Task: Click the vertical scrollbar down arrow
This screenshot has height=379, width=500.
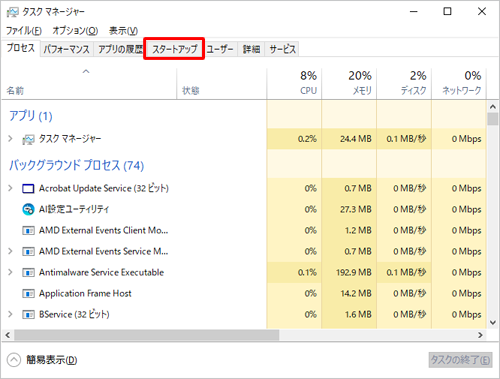Action: (x=493, y=323)
